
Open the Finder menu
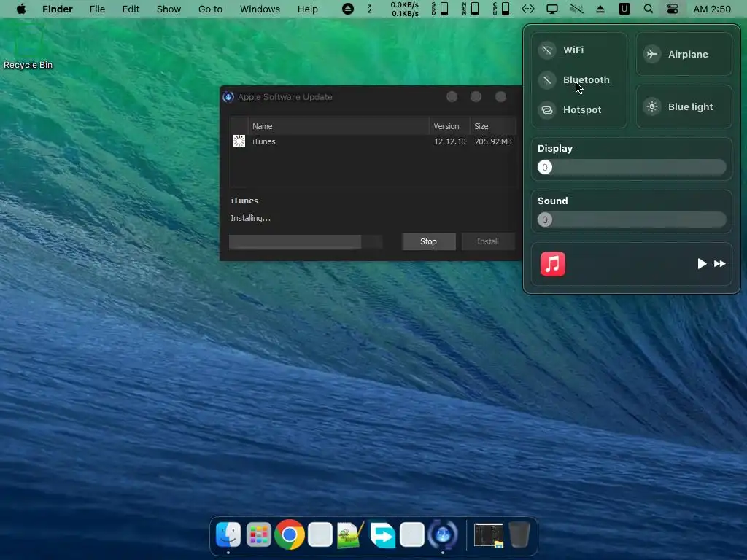click(57, 9)
